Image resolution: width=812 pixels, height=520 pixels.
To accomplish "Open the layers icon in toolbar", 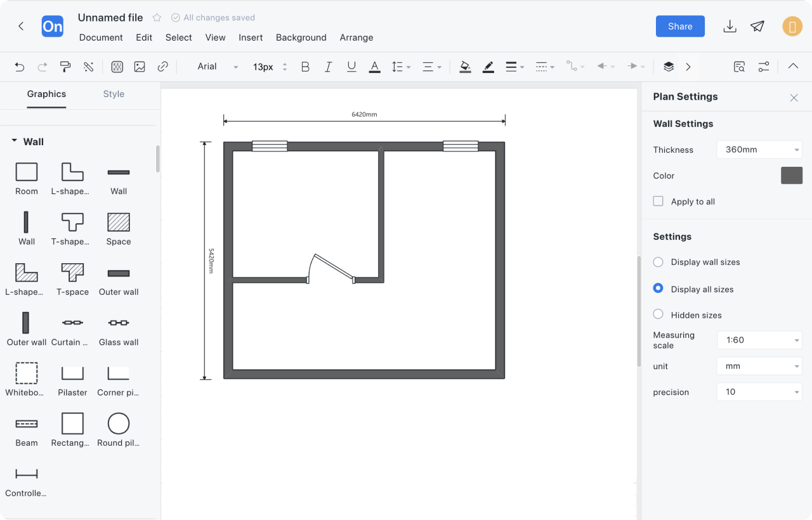I will click(x=668, y=67).
